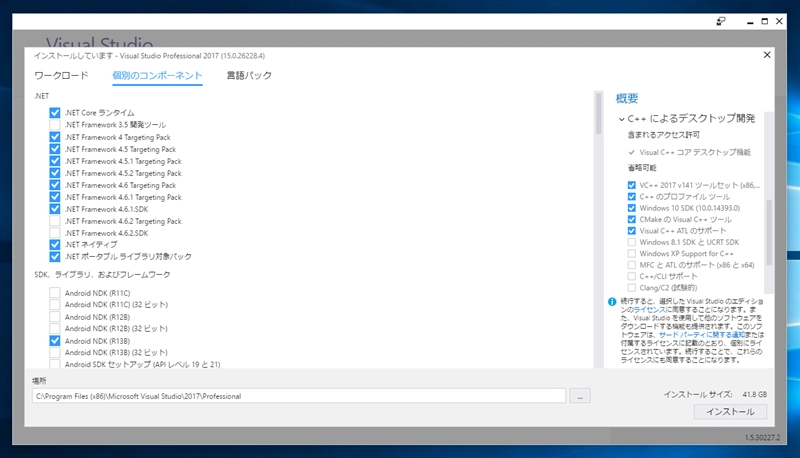The height and width of the screenshot is (458, 800).
Task: Close the outer Visual Studio Installer window
Action: point(779,21)
